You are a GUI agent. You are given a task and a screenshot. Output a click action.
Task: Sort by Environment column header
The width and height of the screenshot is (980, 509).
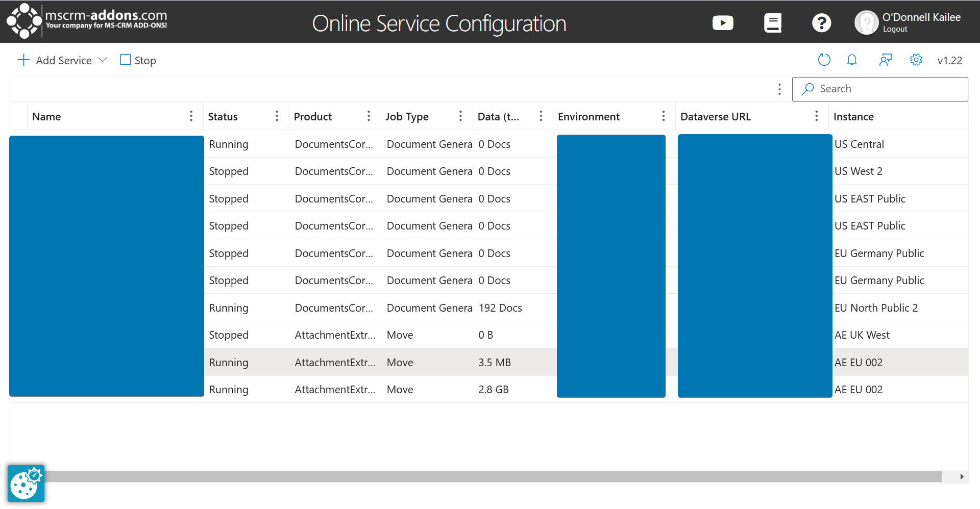pyautogui.click(x=589, y=117)
